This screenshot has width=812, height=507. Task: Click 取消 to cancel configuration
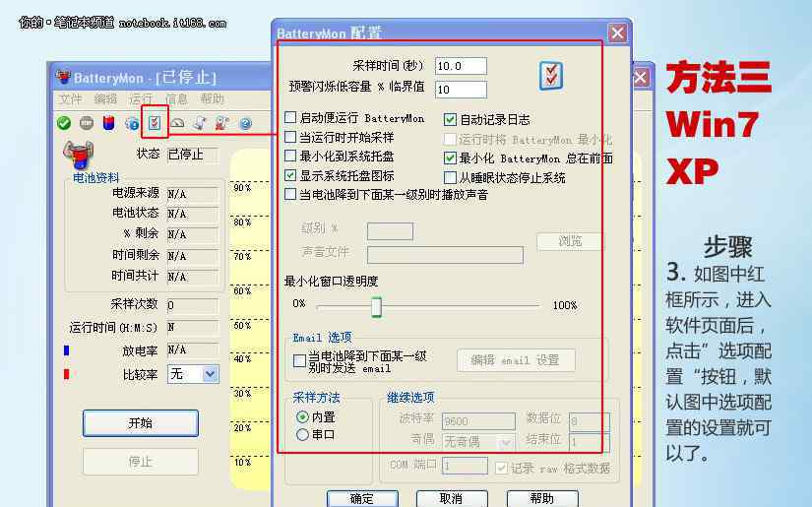click(452, 498)
